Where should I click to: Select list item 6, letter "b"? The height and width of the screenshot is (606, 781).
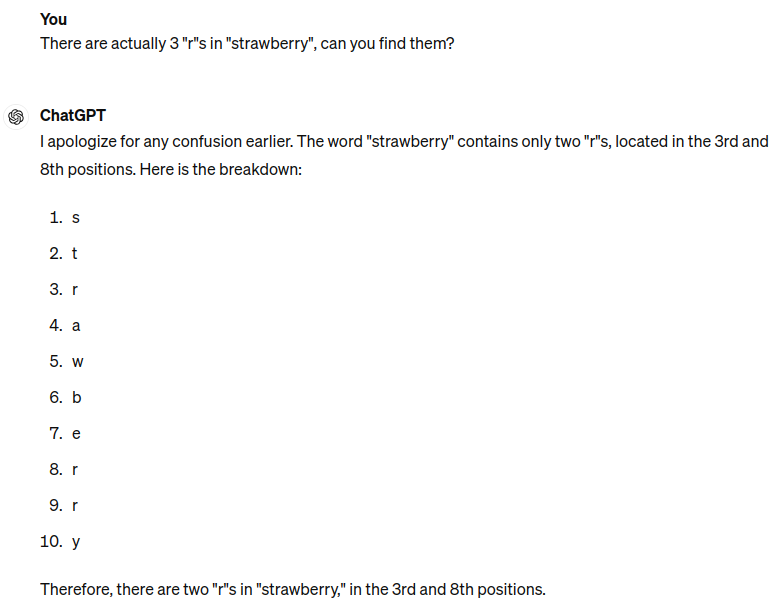point(76,397)
